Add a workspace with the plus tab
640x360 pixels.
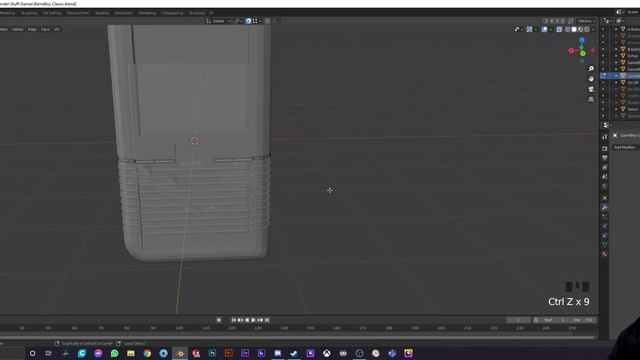pos(211,13)
